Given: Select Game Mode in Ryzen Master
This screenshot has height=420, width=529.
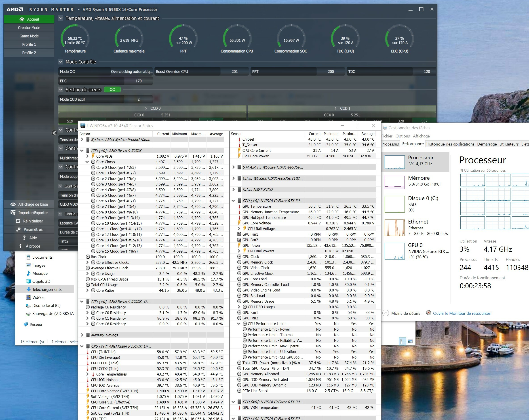Looking at the screenshot, I should pyautogui.click(x=29, y=36).
